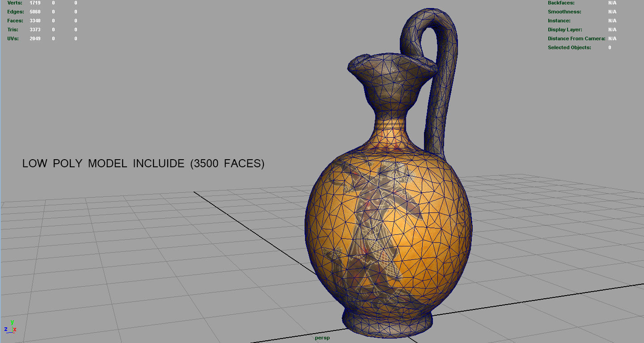Click the Verts count 1719
Image resolution: width=644 pixels, height=343 pixels.
[35, 3]
